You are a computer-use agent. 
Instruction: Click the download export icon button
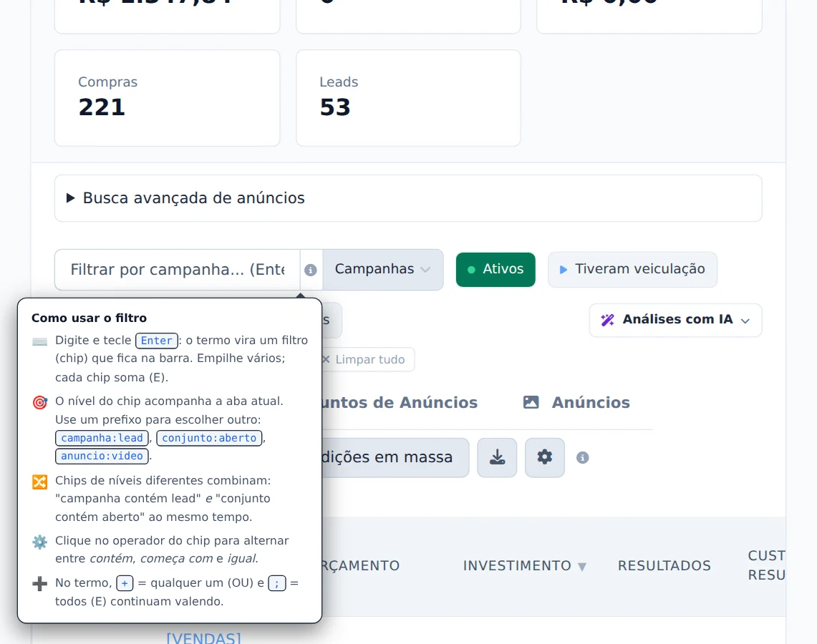[497, 458]
